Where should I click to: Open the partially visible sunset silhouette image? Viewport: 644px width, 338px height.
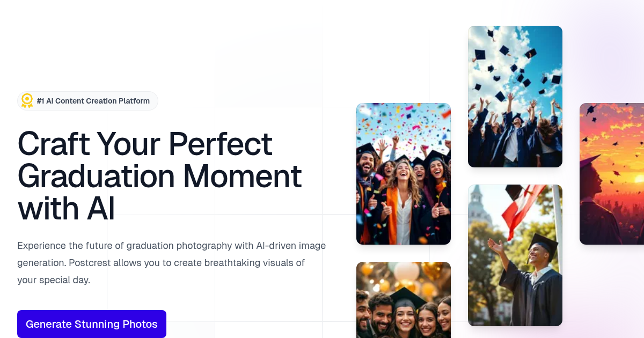pos(612,173)
